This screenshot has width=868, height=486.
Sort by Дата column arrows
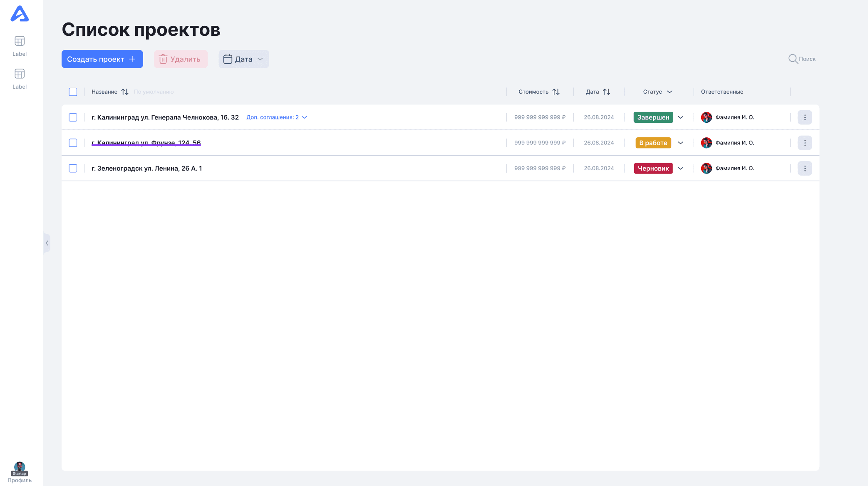click(x=607, y=92)
